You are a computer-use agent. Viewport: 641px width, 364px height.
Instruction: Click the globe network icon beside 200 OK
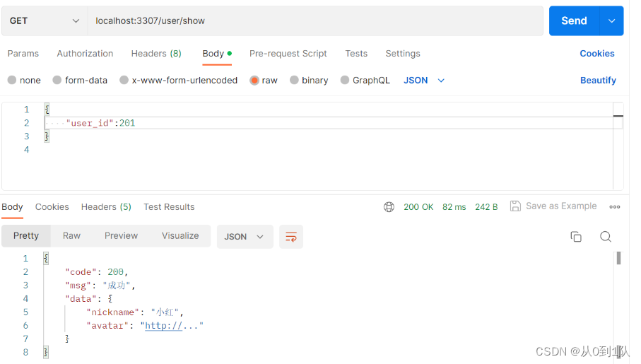(x=389, y=207)
